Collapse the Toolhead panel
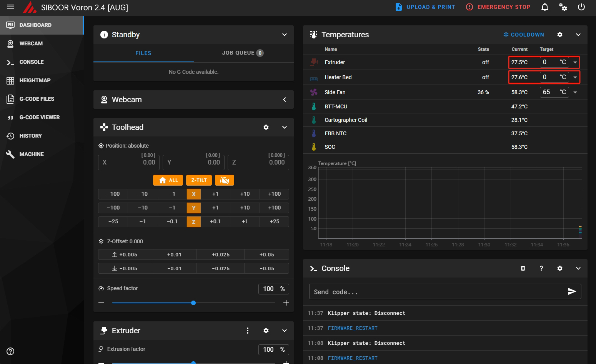596x364 pixels. click(284, 127)
